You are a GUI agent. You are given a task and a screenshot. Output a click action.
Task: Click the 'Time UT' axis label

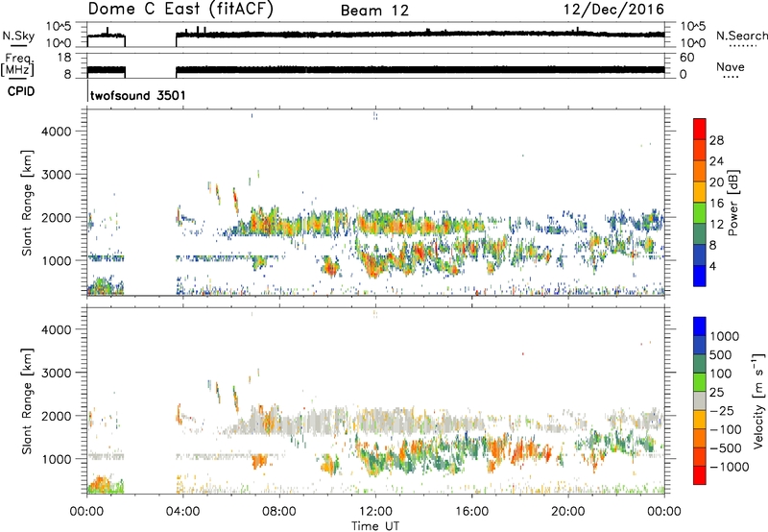375,526
